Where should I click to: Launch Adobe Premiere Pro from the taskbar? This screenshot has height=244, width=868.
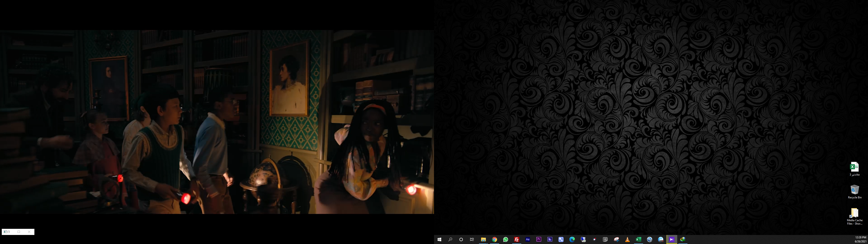539,239
